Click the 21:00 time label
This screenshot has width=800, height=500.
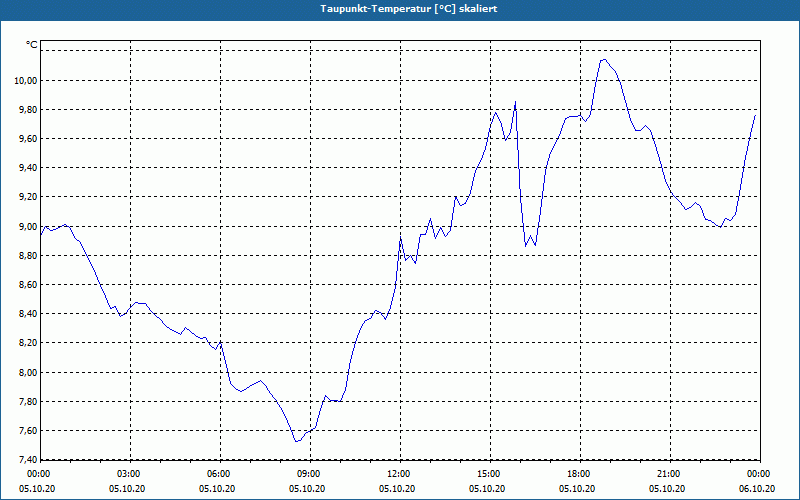[x=670, y=474]
